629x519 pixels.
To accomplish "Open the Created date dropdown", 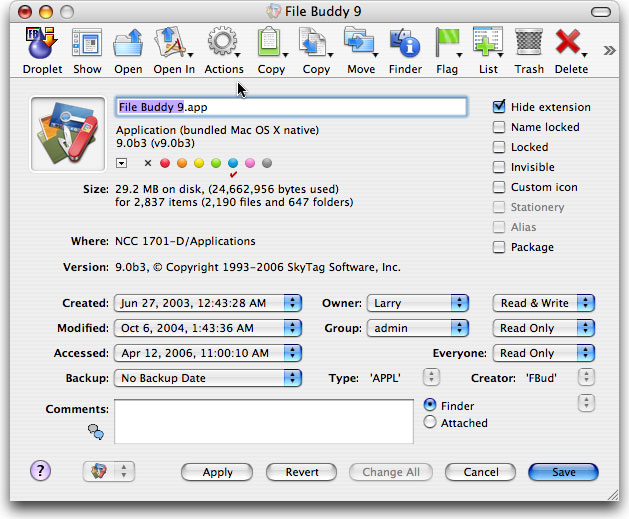I will point(207,303).
